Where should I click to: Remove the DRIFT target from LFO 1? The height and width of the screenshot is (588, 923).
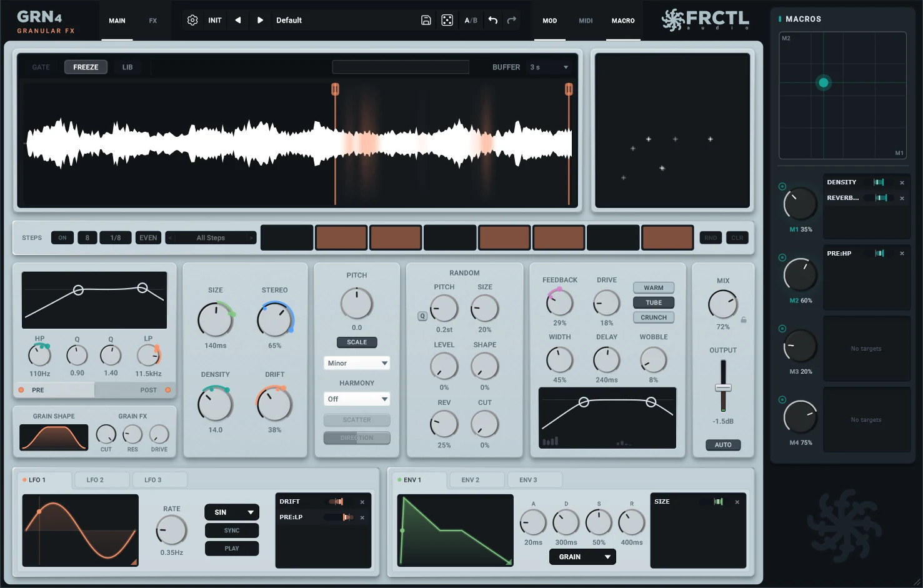click(x=362, y=502)
